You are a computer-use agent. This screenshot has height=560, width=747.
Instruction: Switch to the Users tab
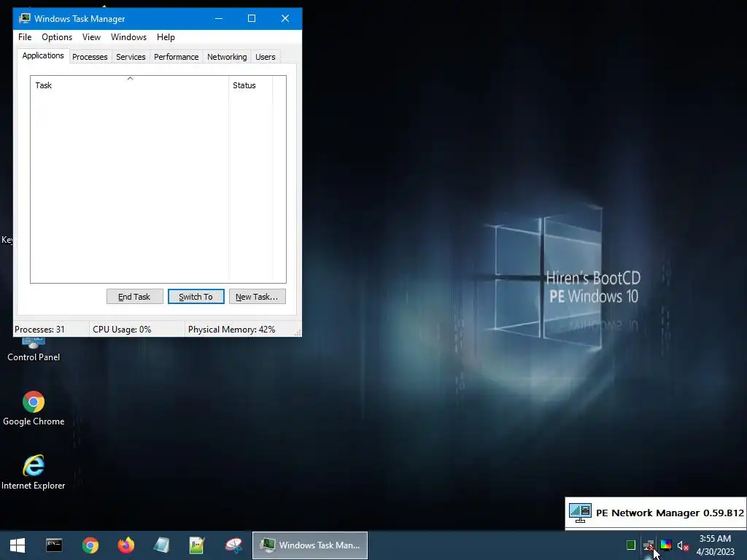[x=265, y=57]
